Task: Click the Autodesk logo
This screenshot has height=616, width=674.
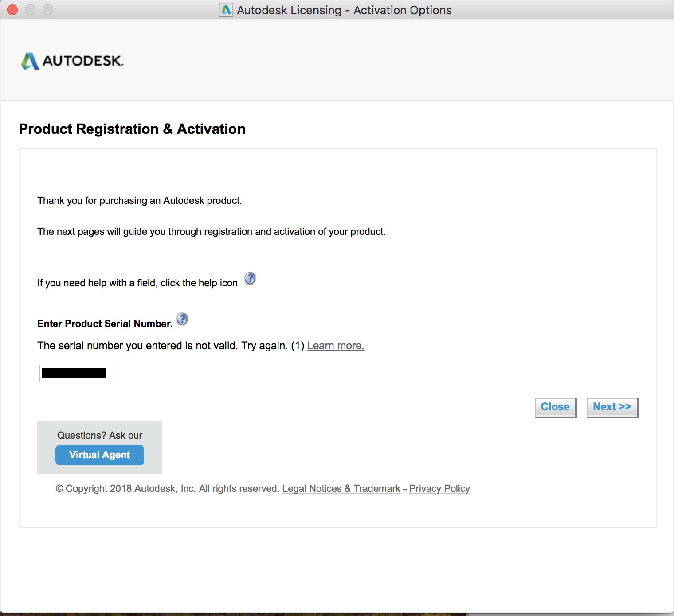Action: point(72,61)
